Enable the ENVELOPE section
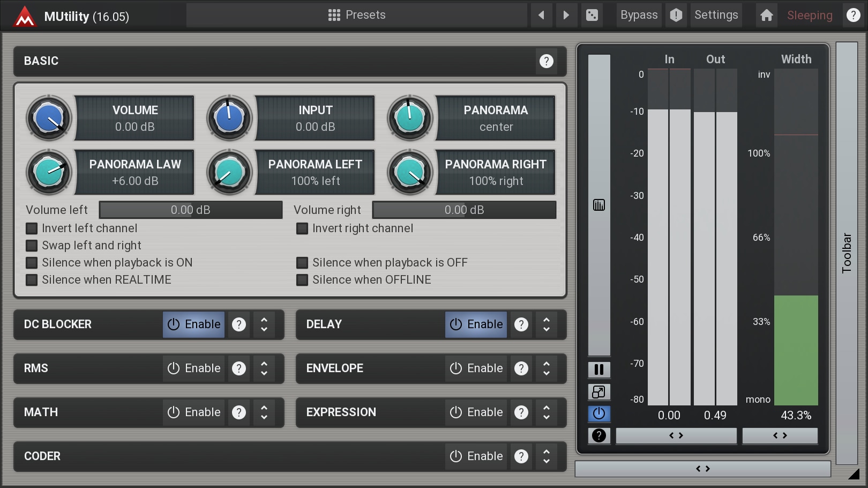868x488 pixels. [x=476, y=368]
